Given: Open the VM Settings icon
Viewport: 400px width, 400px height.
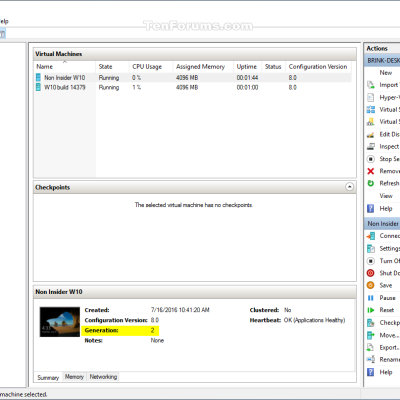Looking at the screenshot, I should point(371,249).
